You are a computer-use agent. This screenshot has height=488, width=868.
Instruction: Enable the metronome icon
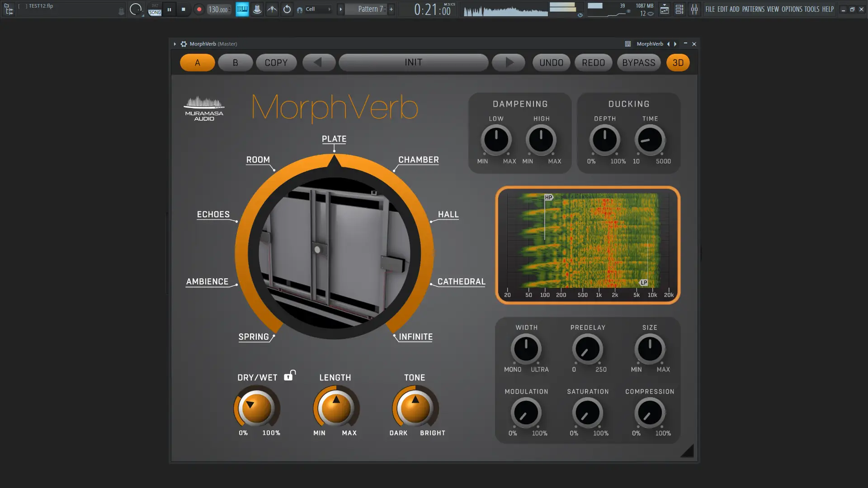click(257, 9)
